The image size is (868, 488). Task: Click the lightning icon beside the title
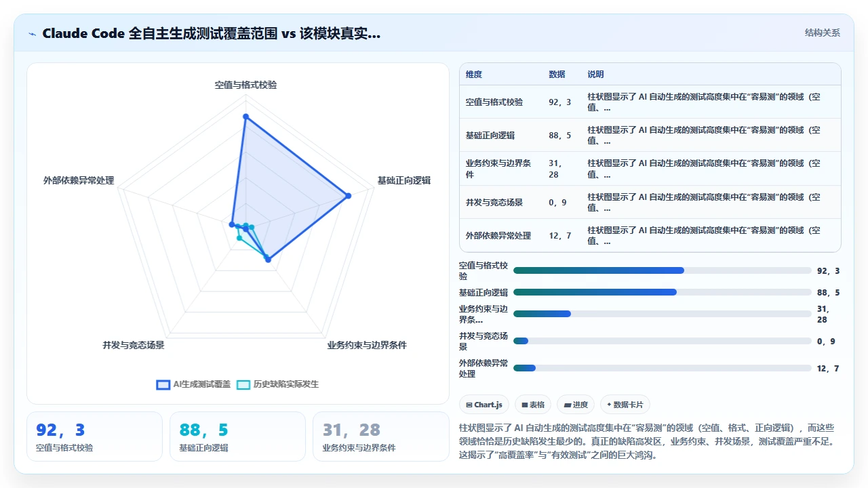[x=32, y=33]
